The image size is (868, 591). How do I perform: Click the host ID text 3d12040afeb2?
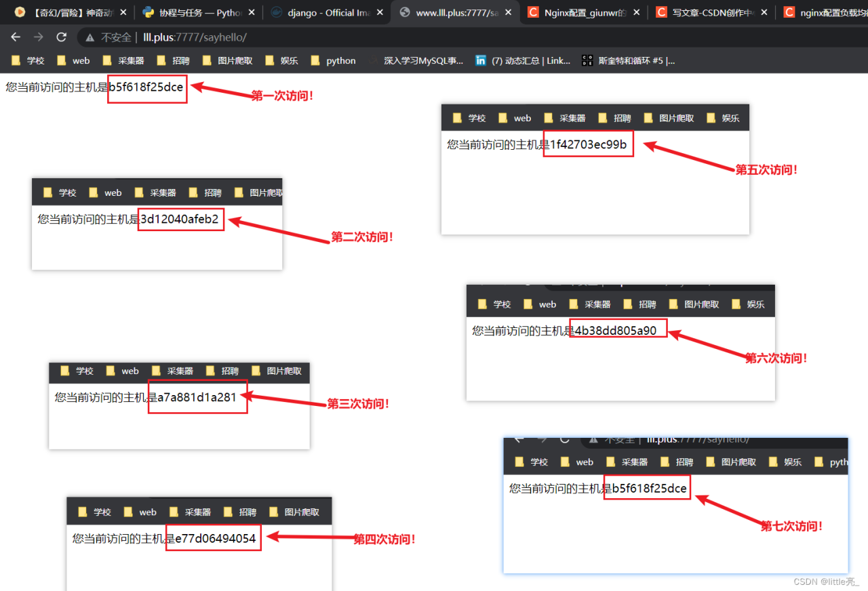pyautogui.click(x=180, y=219)
